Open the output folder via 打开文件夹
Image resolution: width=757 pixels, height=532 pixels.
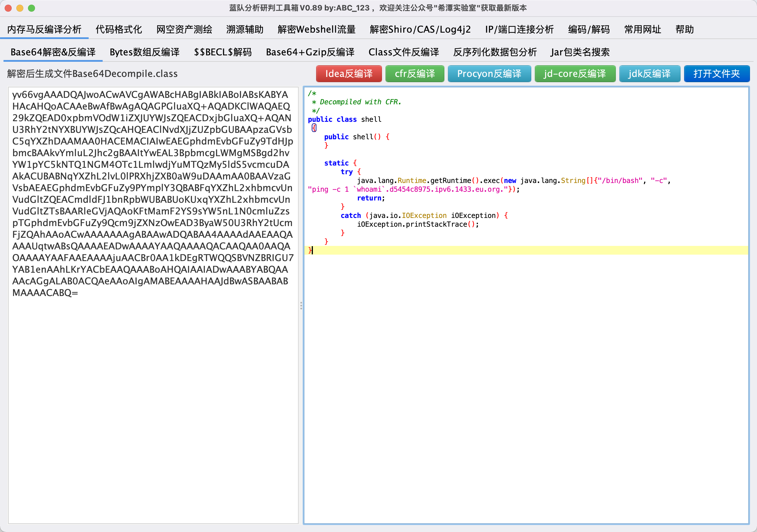pyautogui.click(x=717, y=73)
